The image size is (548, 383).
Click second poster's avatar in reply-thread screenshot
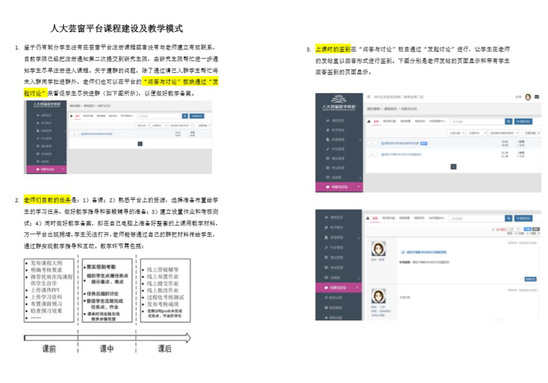(x=378, y=296)
